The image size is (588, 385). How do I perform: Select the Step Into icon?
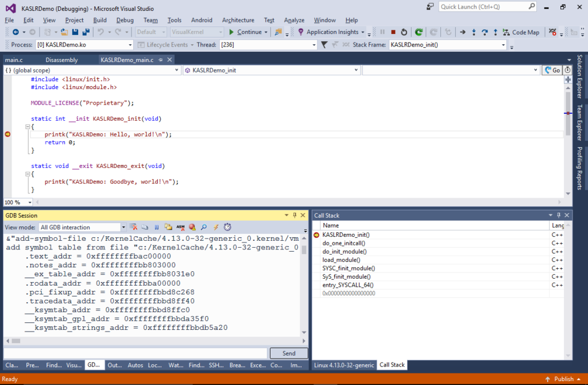tap(474, 32)
